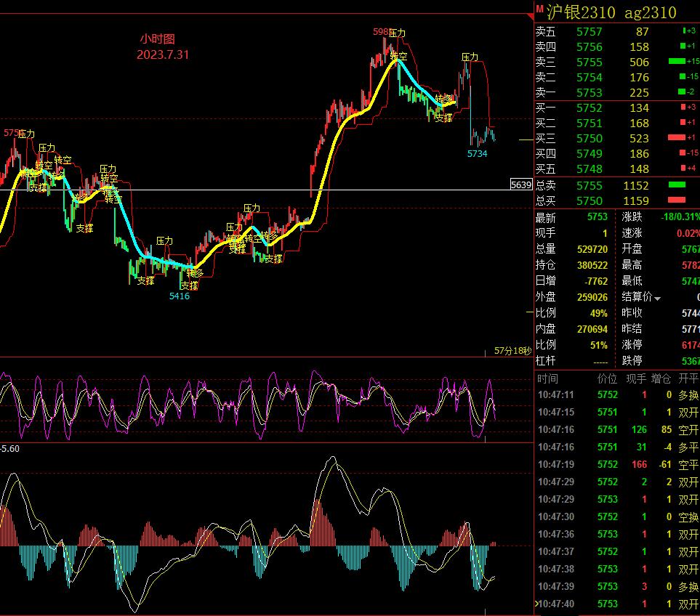Click the 杠杆 label
The image size is (700, 616).
pyautogui.click(x=546, y=360)
